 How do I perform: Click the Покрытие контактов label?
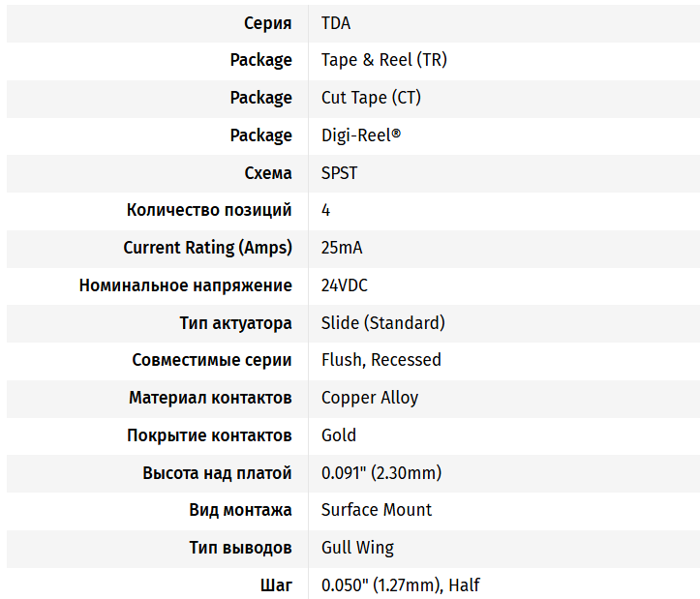click(x=209, y=435)
